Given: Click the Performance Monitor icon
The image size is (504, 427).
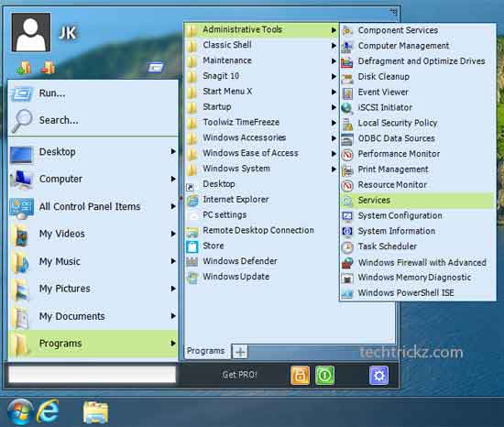Looking at the screenshot, I should (347, 154).
